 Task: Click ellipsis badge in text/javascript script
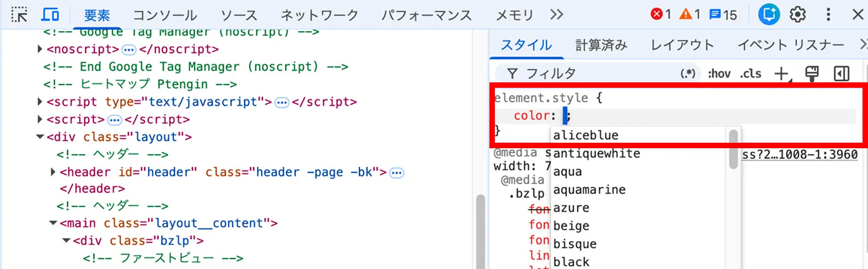tap(282, 103)
